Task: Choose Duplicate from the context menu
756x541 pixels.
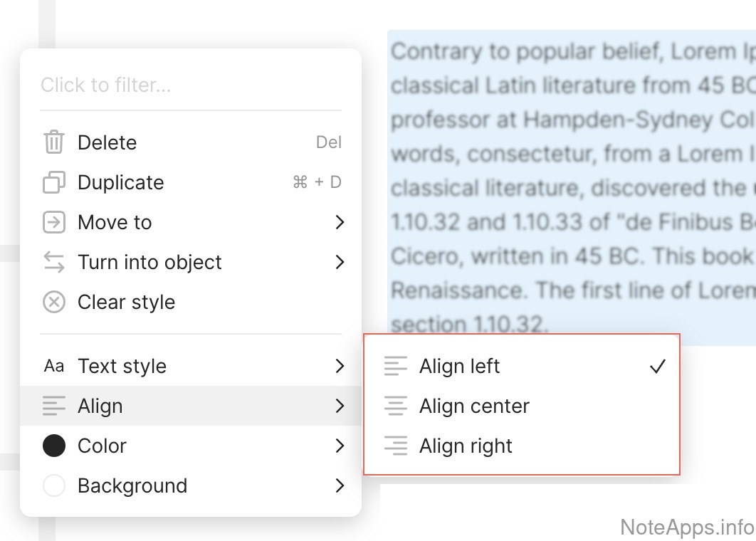Action: coord(121,183)
